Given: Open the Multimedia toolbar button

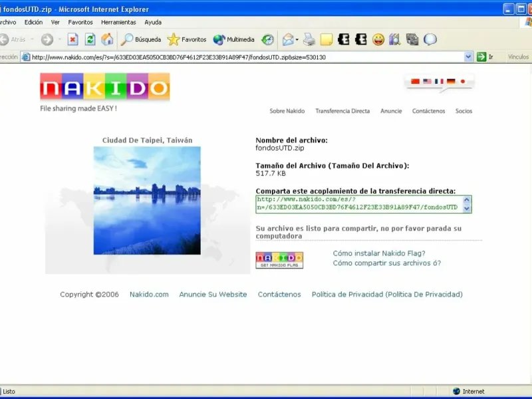Looking at the screenshot, I should tap(234, 40).
